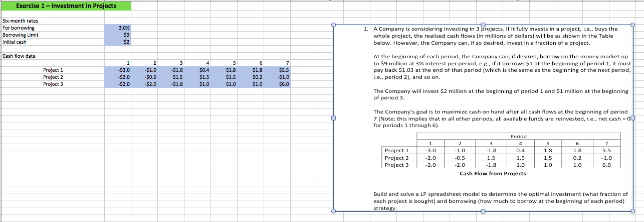Select Project 2 period 1 cell showing -$2.0
Screen dimensions: 644x222
[118, 77]
